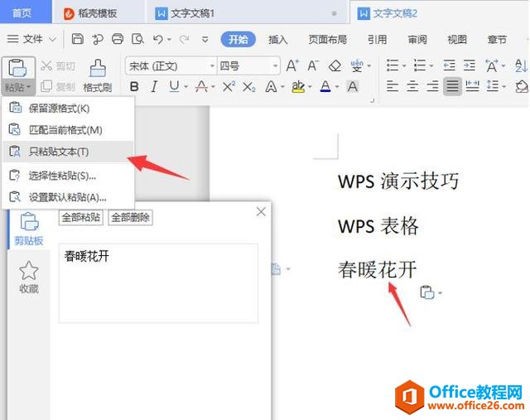Viewport: 530px width, 420px height.
Task: Align text left
Action: pos(392,87)
